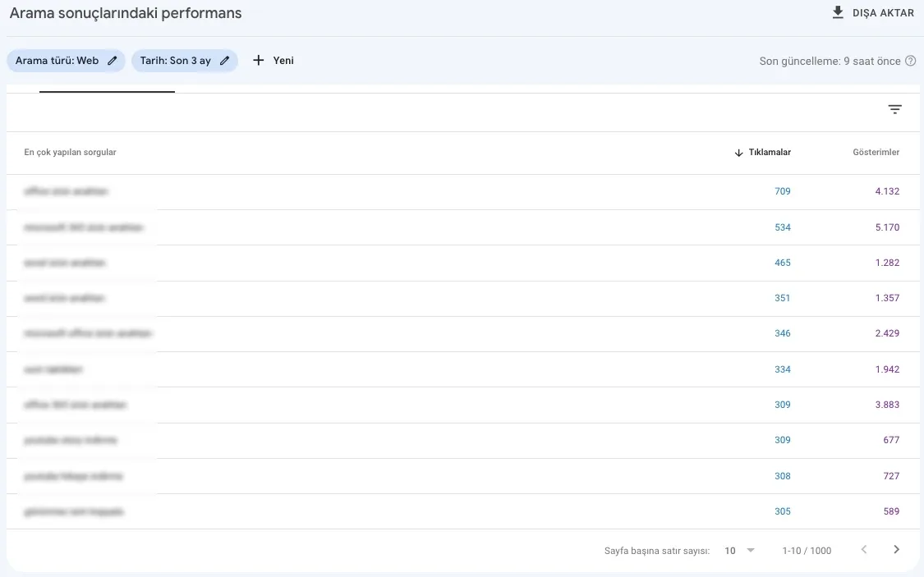Select the clicks value 351
924x577 pixels.
783,298
